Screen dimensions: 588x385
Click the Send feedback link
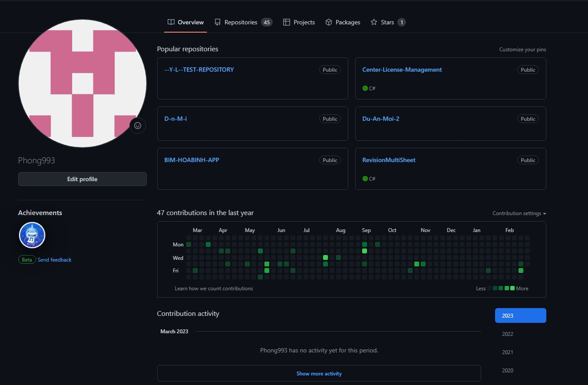[54, 259]
